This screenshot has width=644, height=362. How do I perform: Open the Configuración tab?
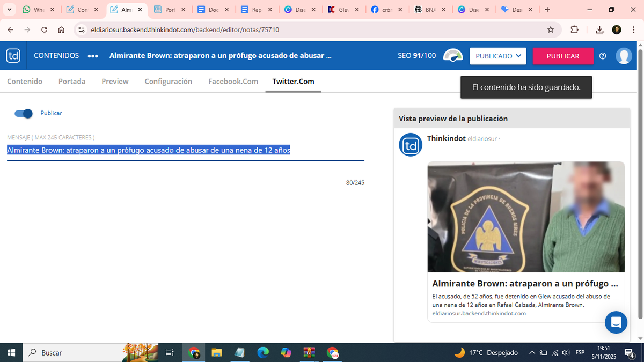coord(168,82)
